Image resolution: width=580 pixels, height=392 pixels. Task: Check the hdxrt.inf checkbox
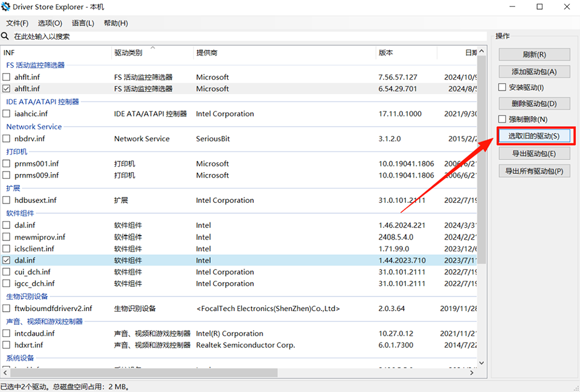point(6,345)
